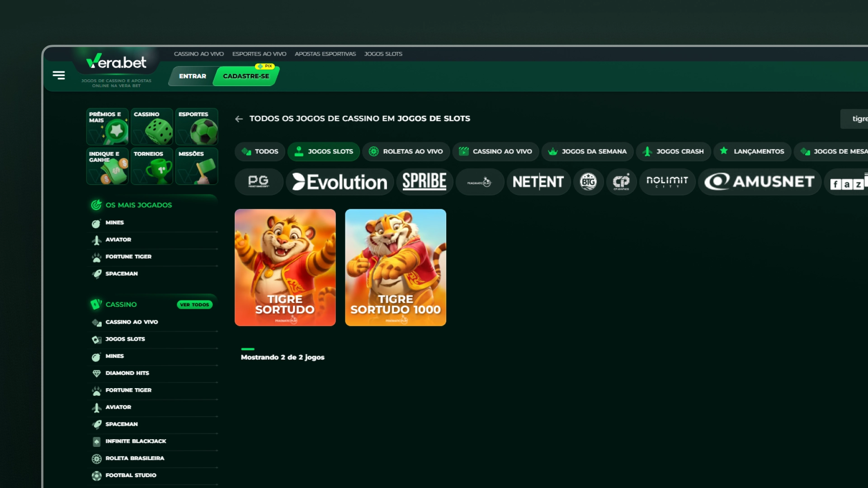
Task: Open Fortune Tiger in Cassino section
Action: (x=152, y=390)
